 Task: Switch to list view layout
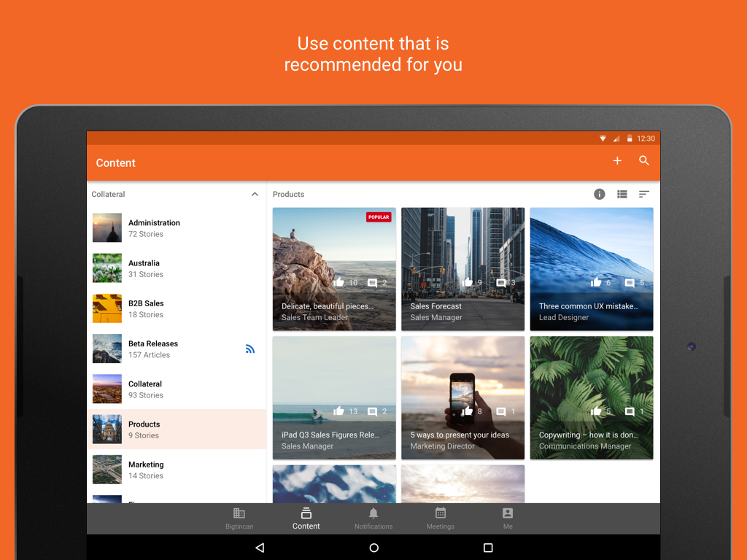(622, 194)
